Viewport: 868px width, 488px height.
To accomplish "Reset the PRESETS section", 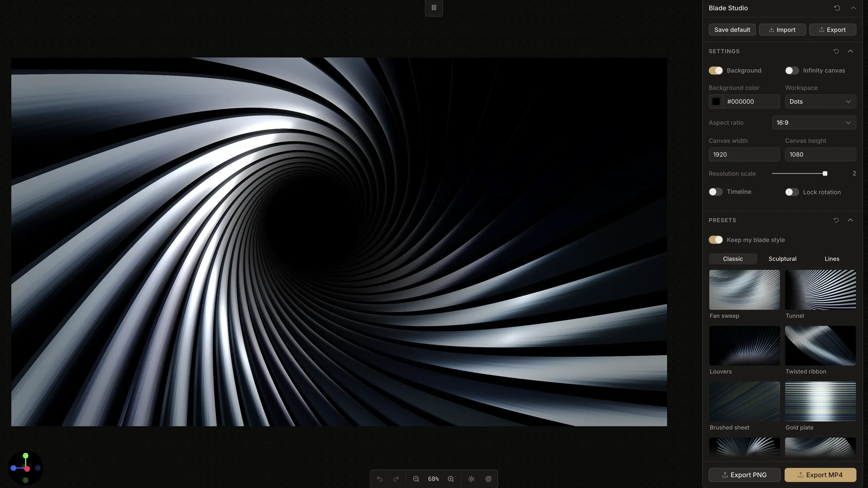I will pos(836,220).
